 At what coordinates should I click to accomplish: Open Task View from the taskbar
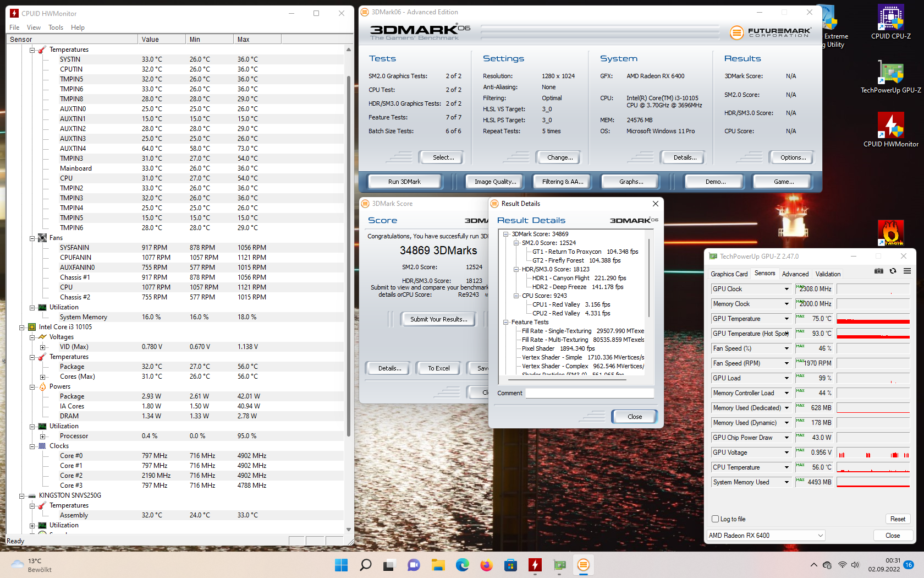click(389, 565)
